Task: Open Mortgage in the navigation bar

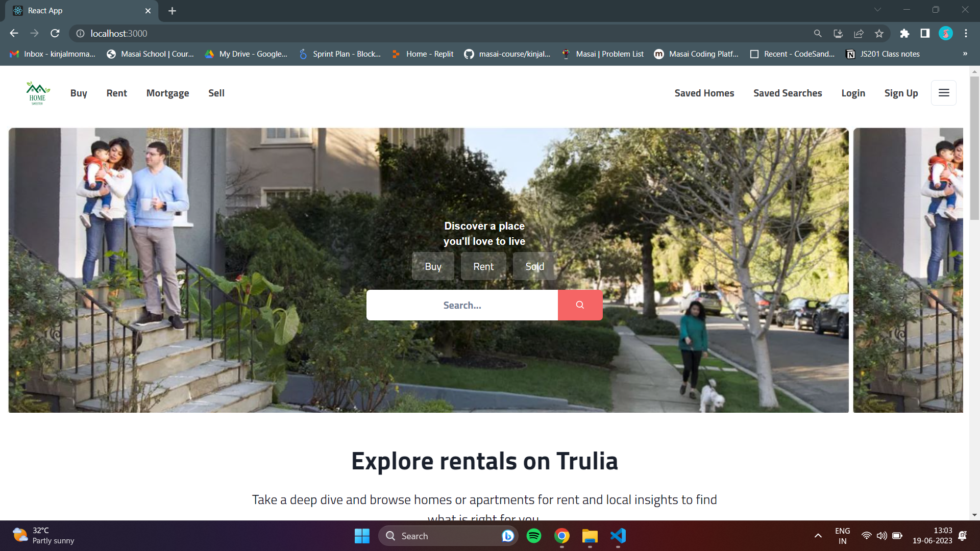Action: point(167,93)
